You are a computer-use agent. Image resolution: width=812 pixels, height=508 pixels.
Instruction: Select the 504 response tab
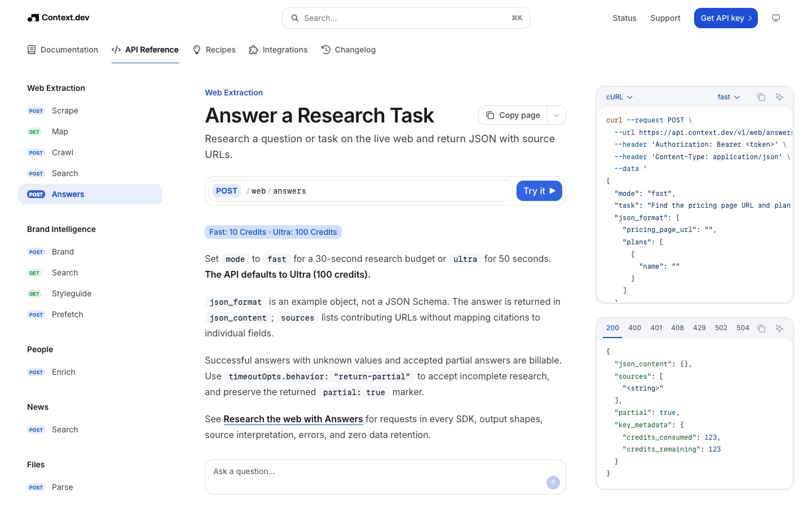(x=743, y=328)
